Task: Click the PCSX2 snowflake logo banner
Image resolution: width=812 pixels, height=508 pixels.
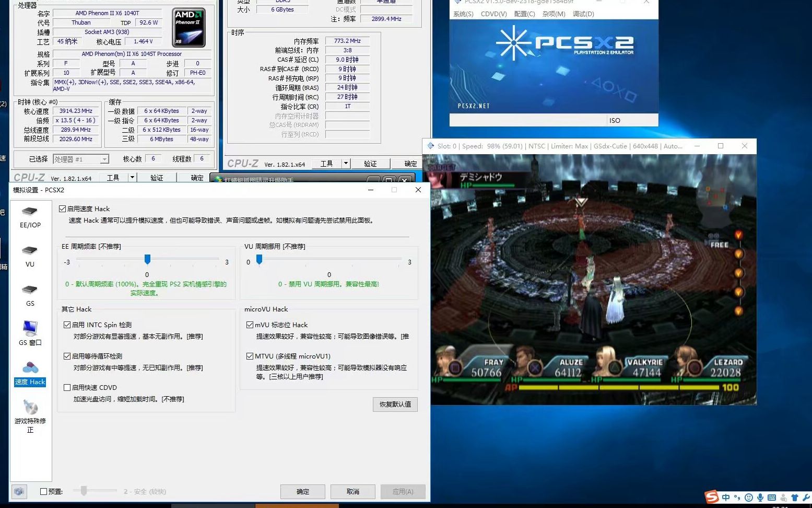Action: pyautogui.click(x=554, y=66)
